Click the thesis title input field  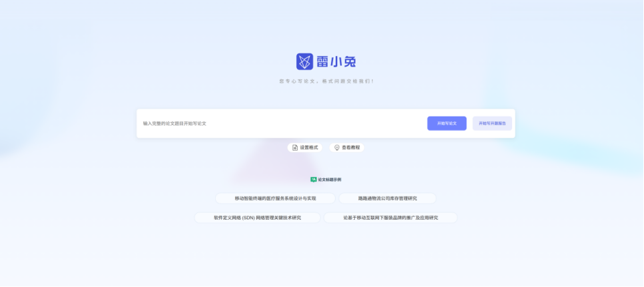pos(282,123)
